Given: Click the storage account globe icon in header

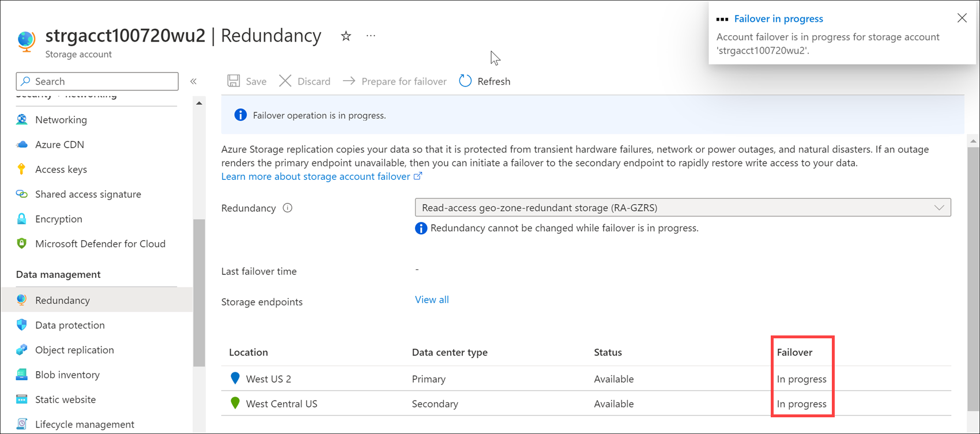Looking at the screenshot, I should click(x=26, y=41).
